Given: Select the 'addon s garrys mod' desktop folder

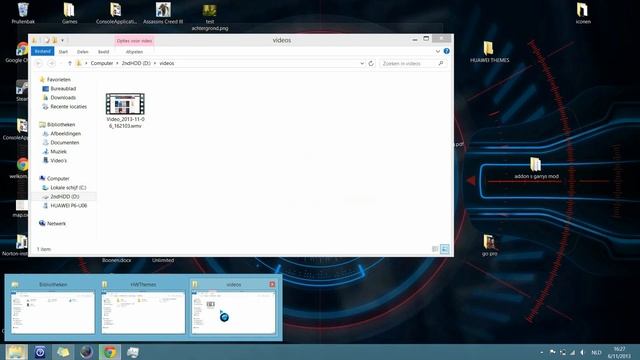Looking at the screenshot, I should pos(536,168).
